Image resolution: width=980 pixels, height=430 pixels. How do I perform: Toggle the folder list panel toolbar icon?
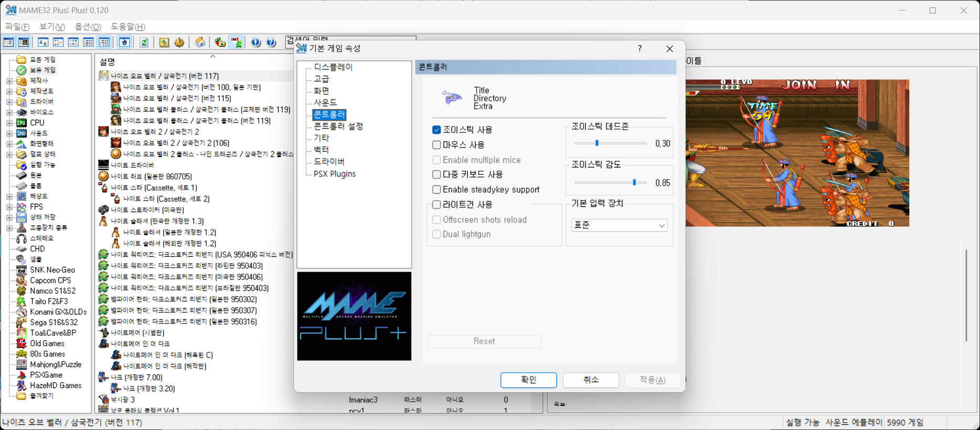click(x=8, y=43)
